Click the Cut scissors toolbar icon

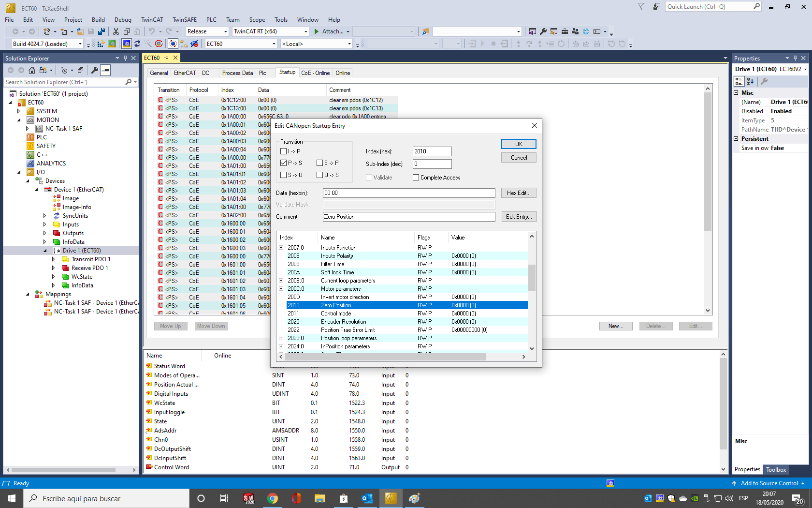(116, 31)
